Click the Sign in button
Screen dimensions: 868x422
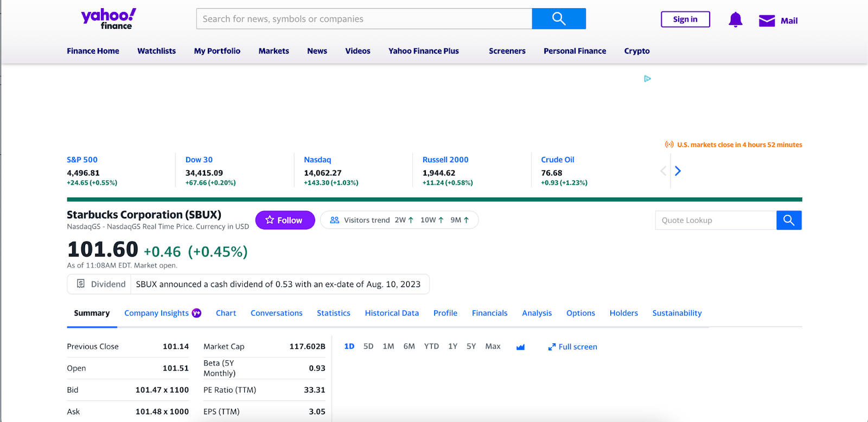(x=685, y=20)
